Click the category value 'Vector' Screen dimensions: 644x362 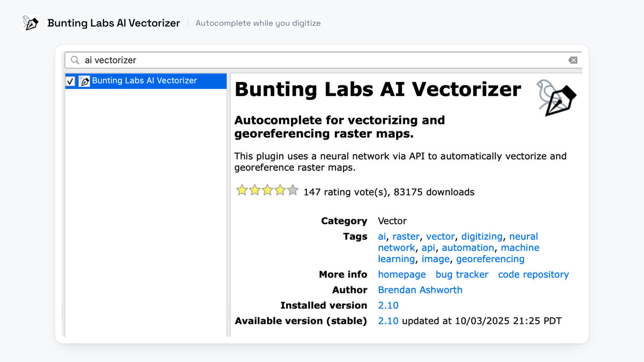pos(392,221)
